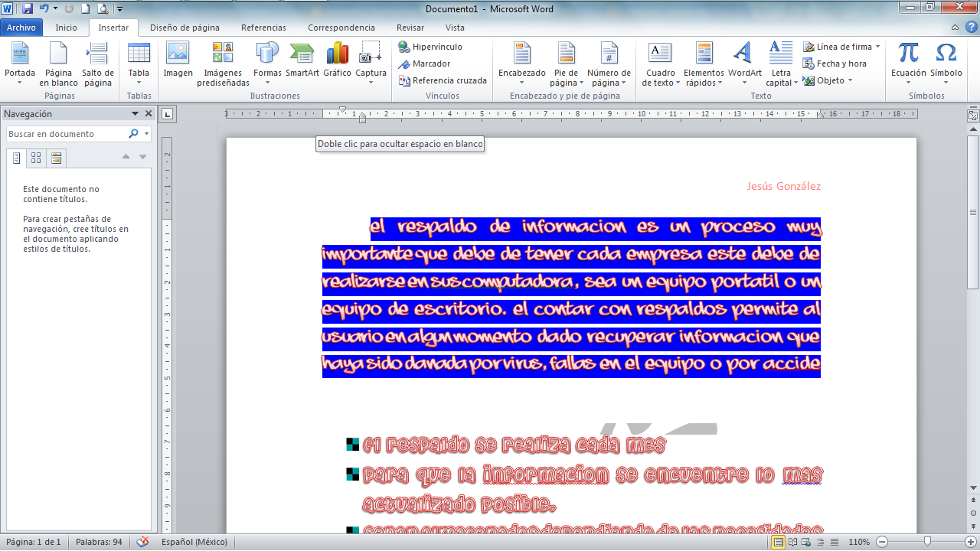980x551 pixels.
Task: Open the Archivo menu
Action: pos(21,27)
